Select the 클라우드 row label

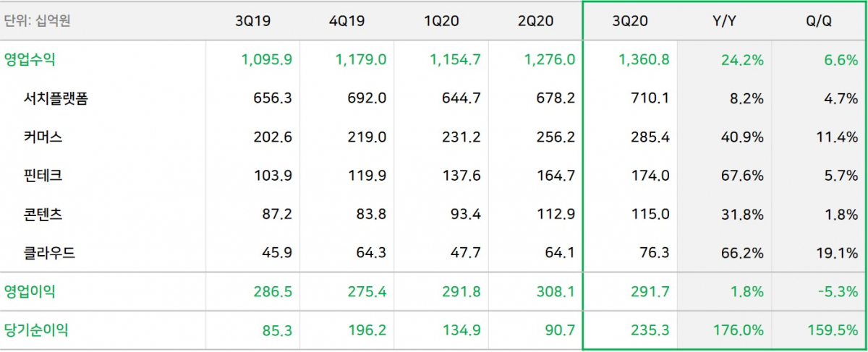pyautogui.click(x=49, y=253)
